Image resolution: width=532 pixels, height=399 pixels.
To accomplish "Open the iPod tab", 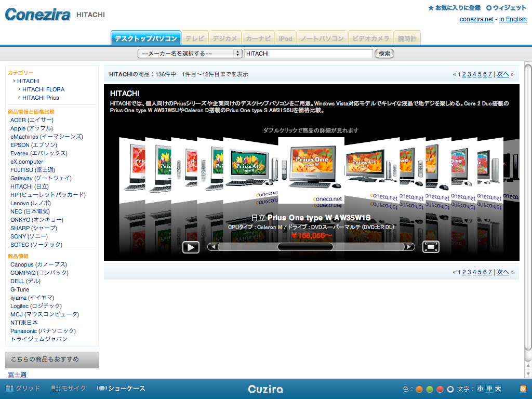I will (285, 38).
